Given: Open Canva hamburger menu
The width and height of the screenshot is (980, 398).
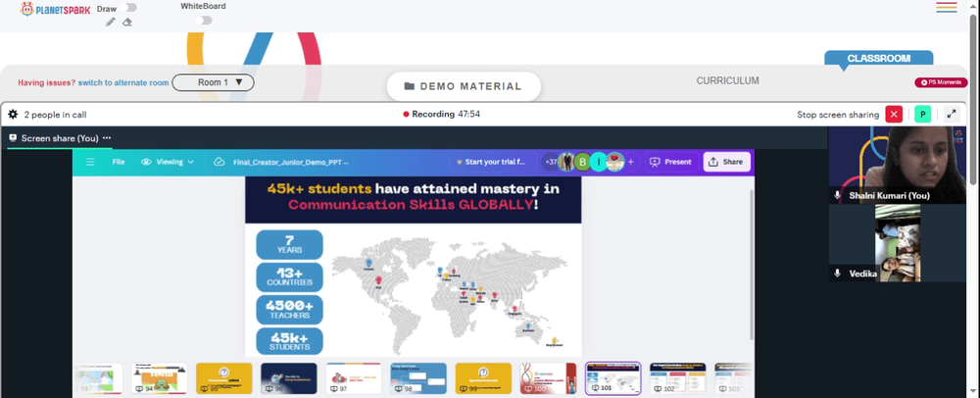Looking at the screenshot, I should 90,162.
